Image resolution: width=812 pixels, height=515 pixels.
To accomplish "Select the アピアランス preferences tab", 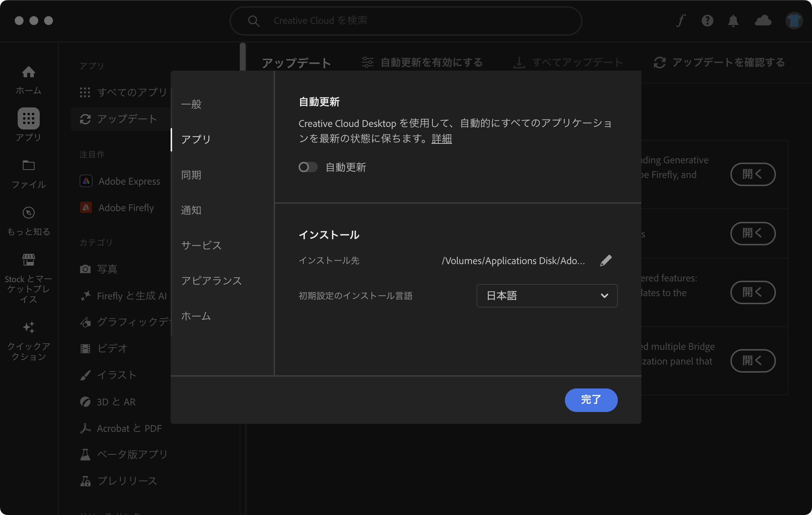I will (211, 281).
